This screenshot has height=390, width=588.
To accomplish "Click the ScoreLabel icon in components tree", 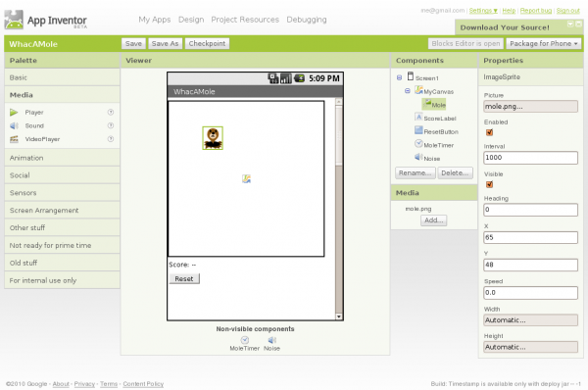I will [x=418, y=117].
